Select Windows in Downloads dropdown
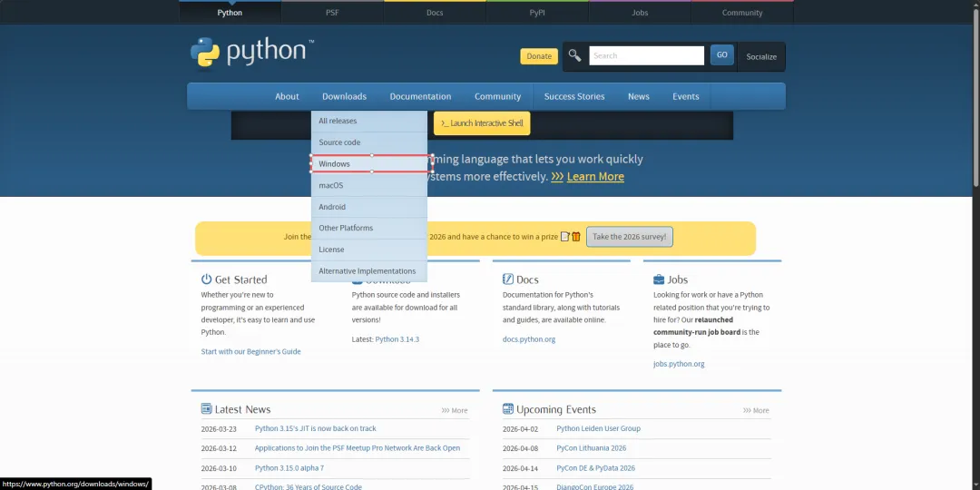 pos(369,163)
